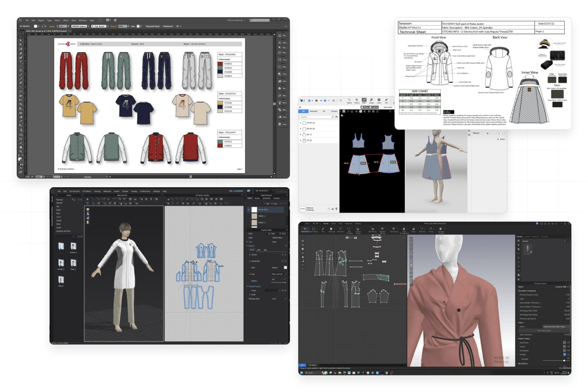The height and width of the screenshot is (392, 588).
Task: Toggle the checkmark beside Default Fabric in CLO
Action: tap(249, 209)
